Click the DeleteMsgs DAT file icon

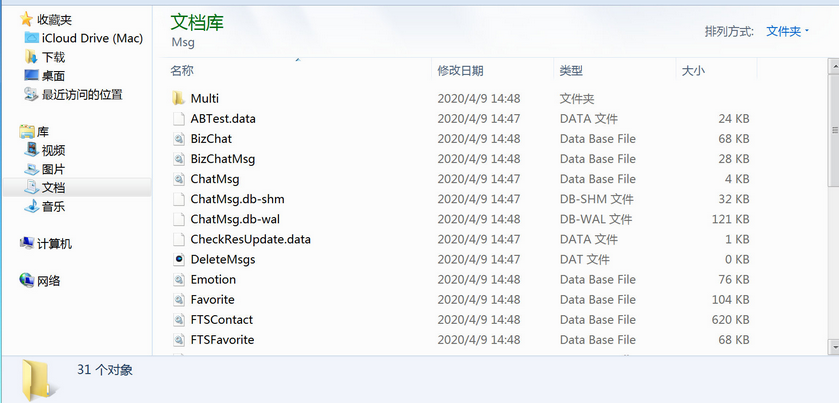tap(178, 259)
